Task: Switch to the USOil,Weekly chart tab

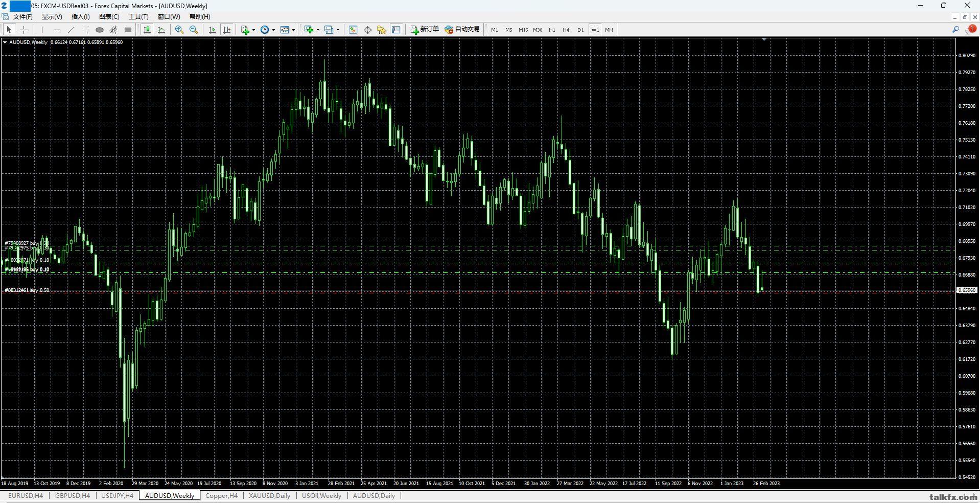Action: 321,495
